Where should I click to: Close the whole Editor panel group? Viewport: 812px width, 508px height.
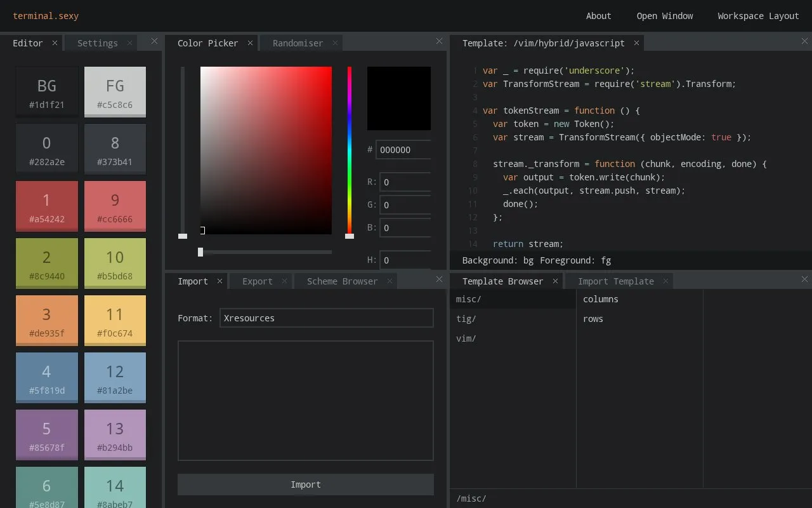pyautogui.click(x=154, y=41)
